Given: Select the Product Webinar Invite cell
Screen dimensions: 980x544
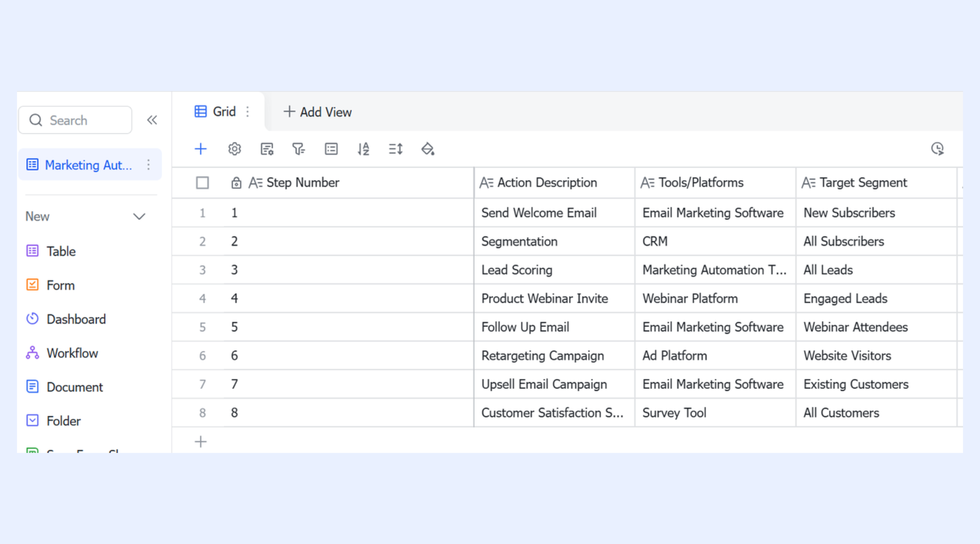Looking at the screenshot, I should (554, 298).
